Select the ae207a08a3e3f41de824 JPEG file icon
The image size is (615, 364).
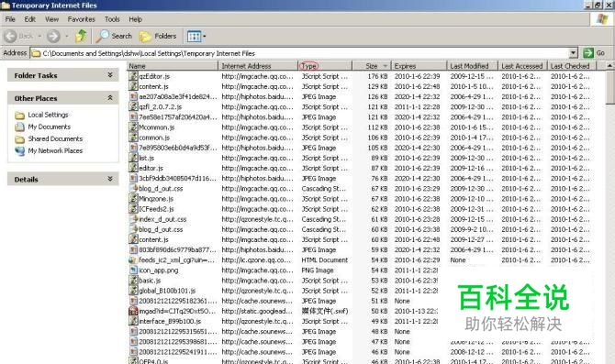click(x=133, y=96)
